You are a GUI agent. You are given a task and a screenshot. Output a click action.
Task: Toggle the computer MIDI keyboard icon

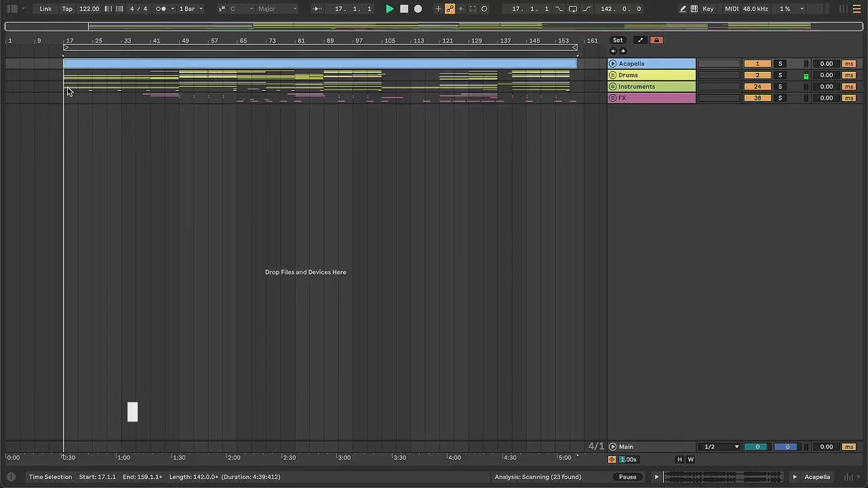694,9
